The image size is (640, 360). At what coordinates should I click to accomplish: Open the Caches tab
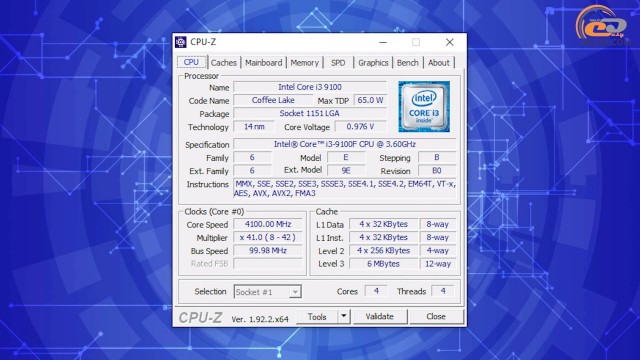[223, 63]
